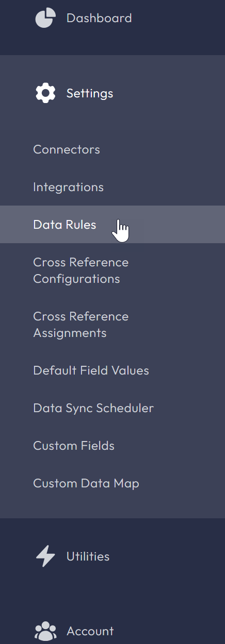Screen dimensions: 225x644
Task: Click the Account people group icon
Action: click(45, 631)
